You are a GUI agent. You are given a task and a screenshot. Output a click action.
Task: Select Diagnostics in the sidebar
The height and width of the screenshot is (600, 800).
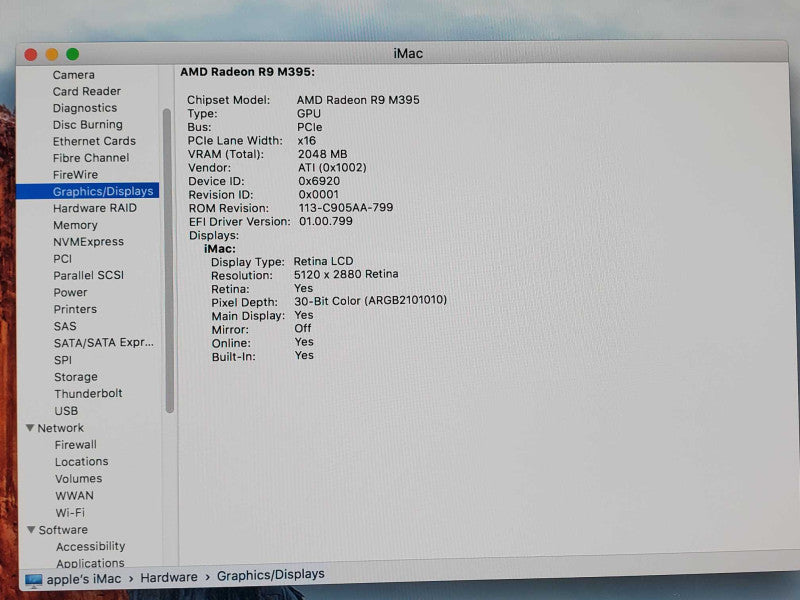pos(85,108)
